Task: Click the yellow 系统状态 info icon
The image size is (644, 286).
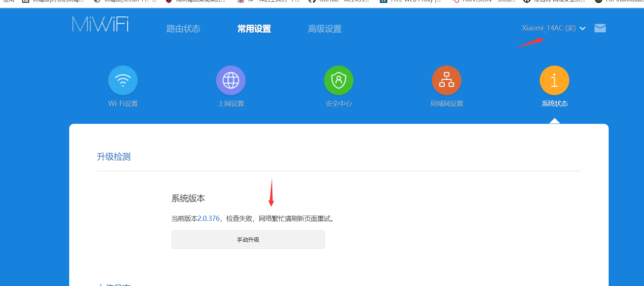Action: click(x=554, y=80)
